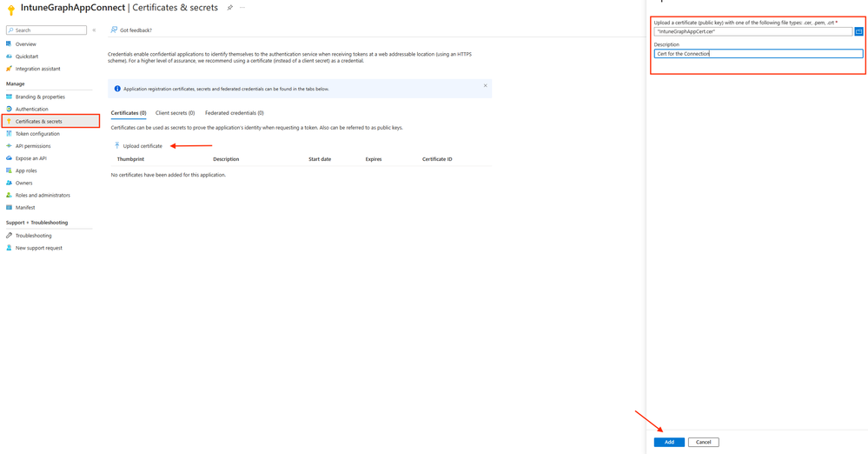Click the Add button
This screenshot has height=454, width=868.
click(x=669, y=442)
